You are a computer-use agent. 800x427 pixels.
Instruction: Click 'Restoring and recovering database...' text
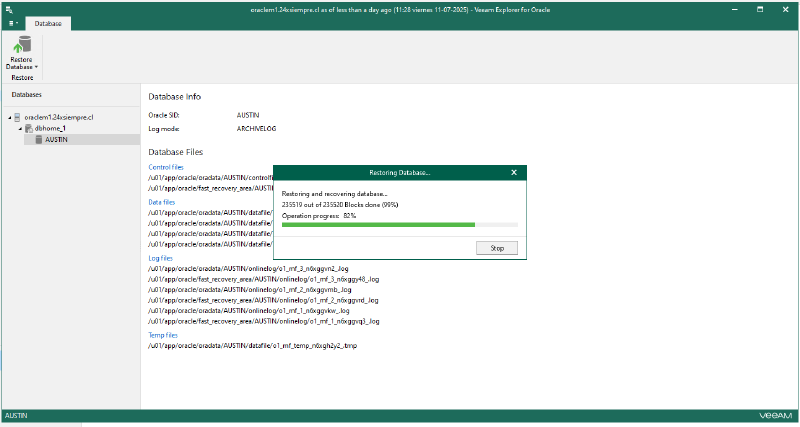point(335,194)
